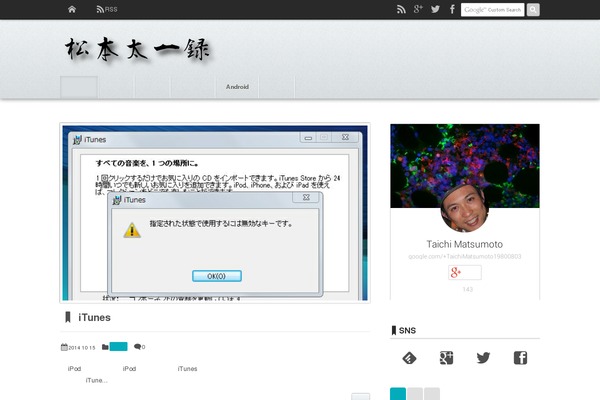
Task: Open the iTunes error screenshot thumbnail
Action: 215,213
